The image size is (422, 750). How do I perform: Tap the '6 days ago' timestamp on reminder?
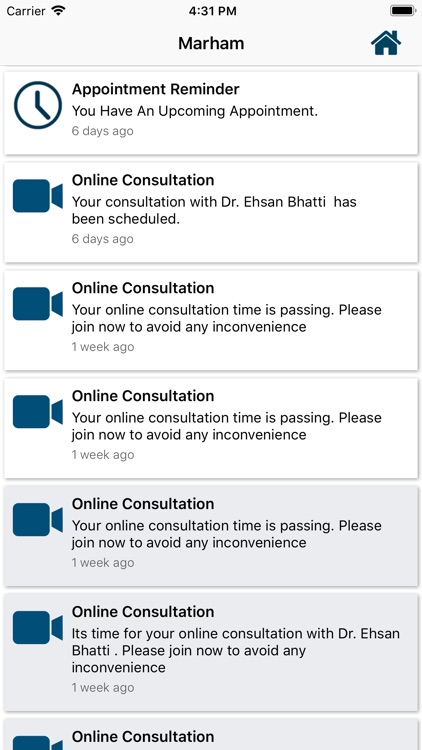(102, 131)
